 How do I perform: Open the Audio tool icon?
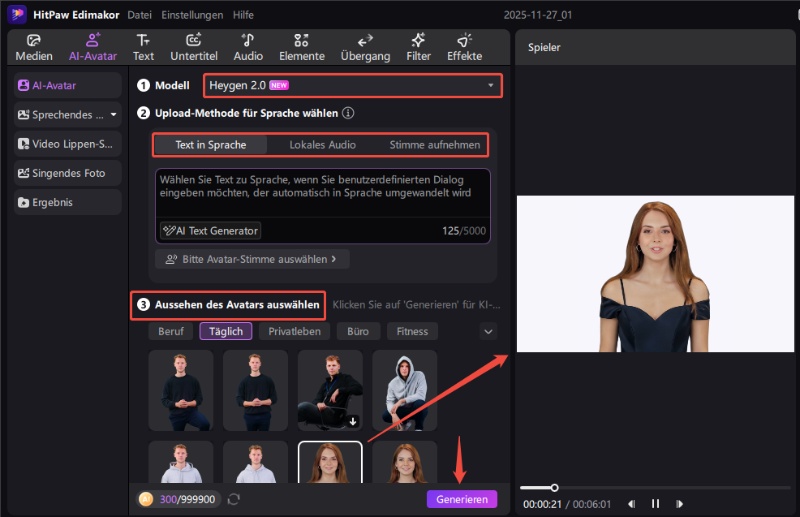click(248, 47)
